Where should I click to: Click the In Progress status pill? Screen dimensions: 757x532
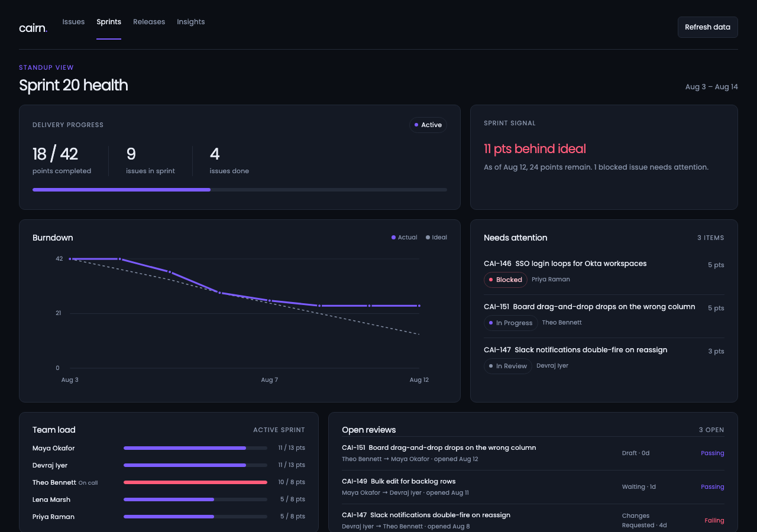[511, 323]
